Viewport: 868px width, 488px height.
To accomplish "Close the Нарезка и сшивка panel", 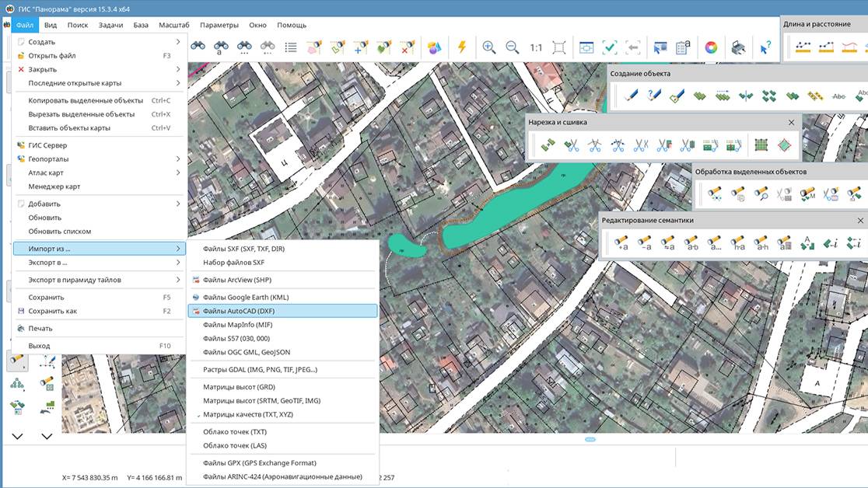I will (791, 122).
